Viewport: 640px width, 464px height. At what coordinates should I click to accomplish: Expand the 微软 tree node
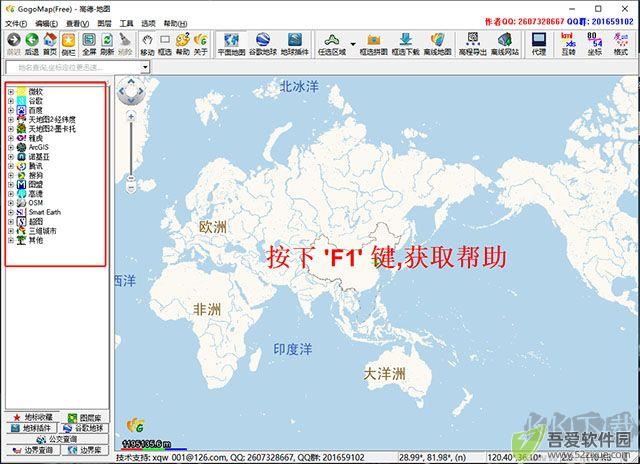tap(11, 92)
